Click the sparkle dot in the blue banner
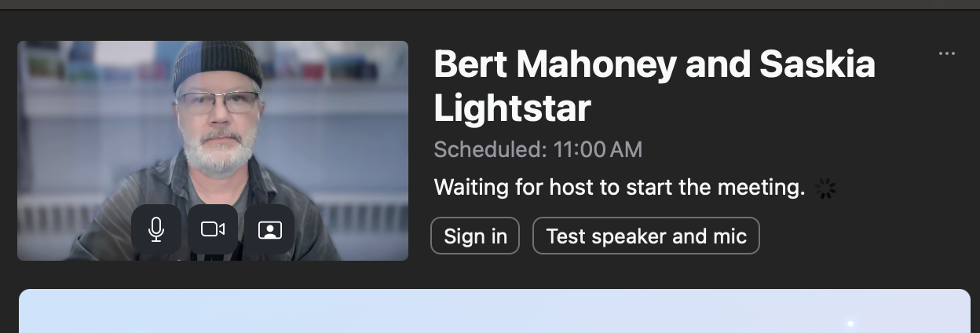This screenshot has height=333, width=980. (850, 323)
